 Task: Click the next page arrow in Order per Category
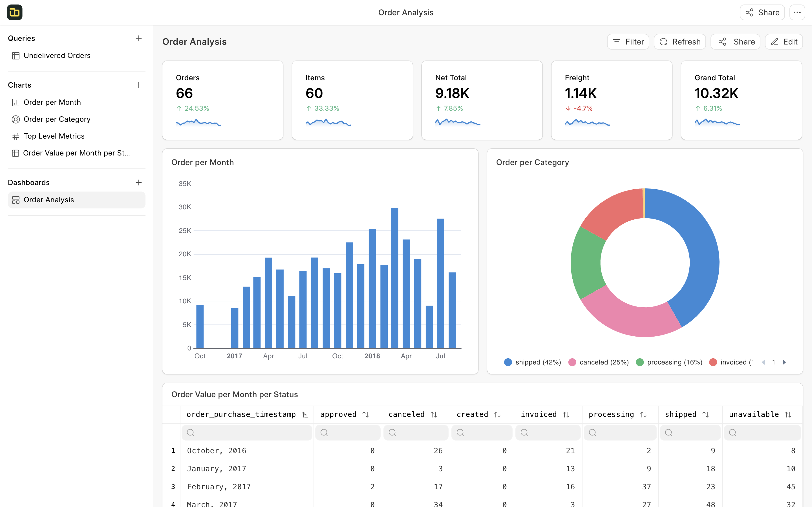[x=784, y=362]
